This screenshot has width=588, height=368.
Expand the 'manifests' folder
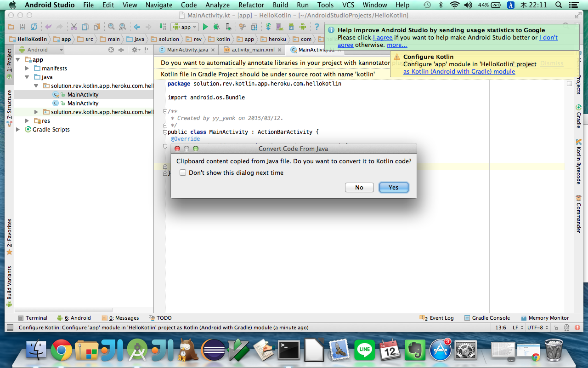tap(27, 69)
